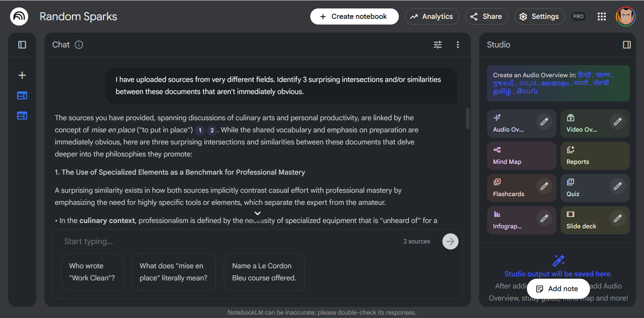Customize Flashcards with pencil icon
The width and height of the screenshot is (644, 318).
tap(544, 186)
